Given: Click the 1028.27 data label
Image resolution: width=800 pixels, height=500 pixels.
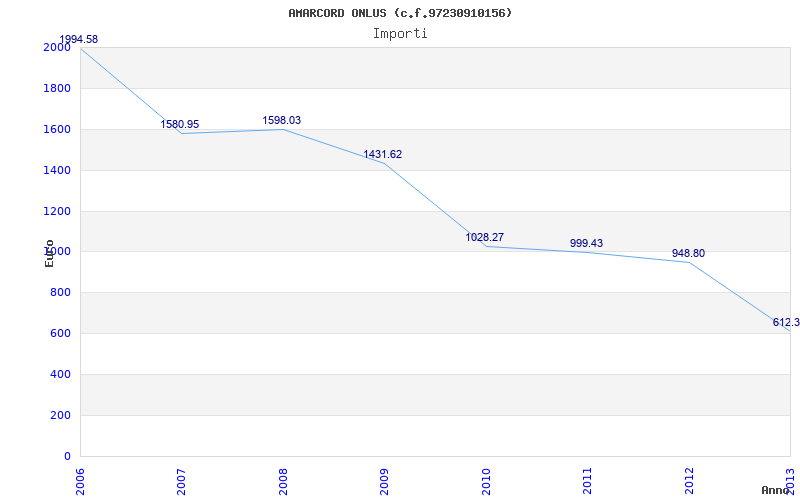Looking at the screenshot, I should pos(485,237).
